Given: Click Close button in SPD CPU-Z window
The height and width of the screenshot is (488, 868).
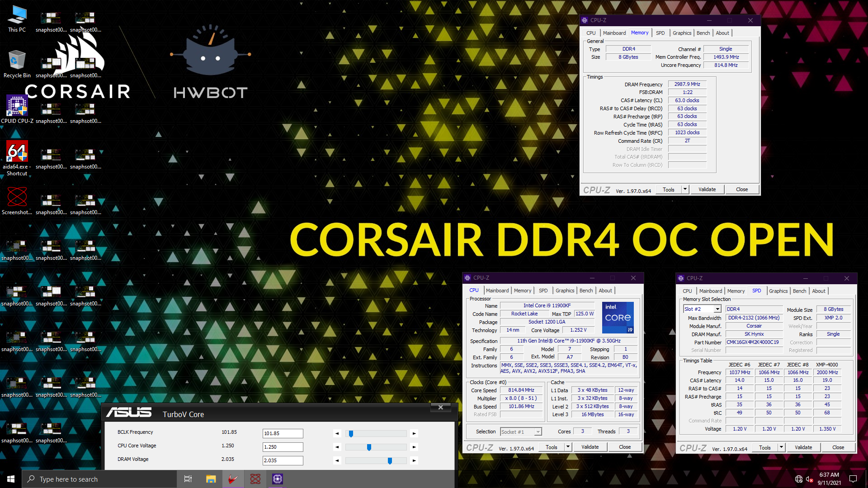Looking at the screenshot, I should click(838, 447).
